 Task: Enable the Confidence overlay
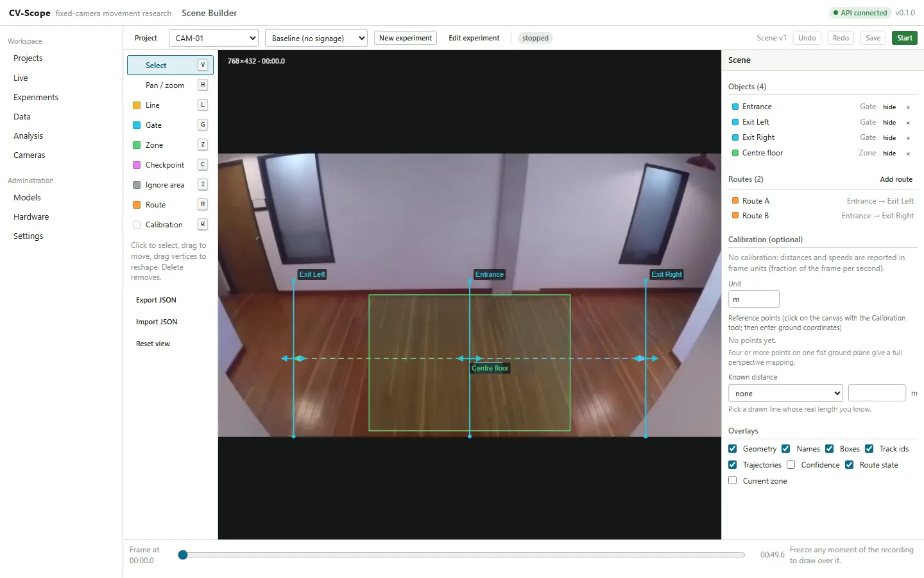(791, 465)
